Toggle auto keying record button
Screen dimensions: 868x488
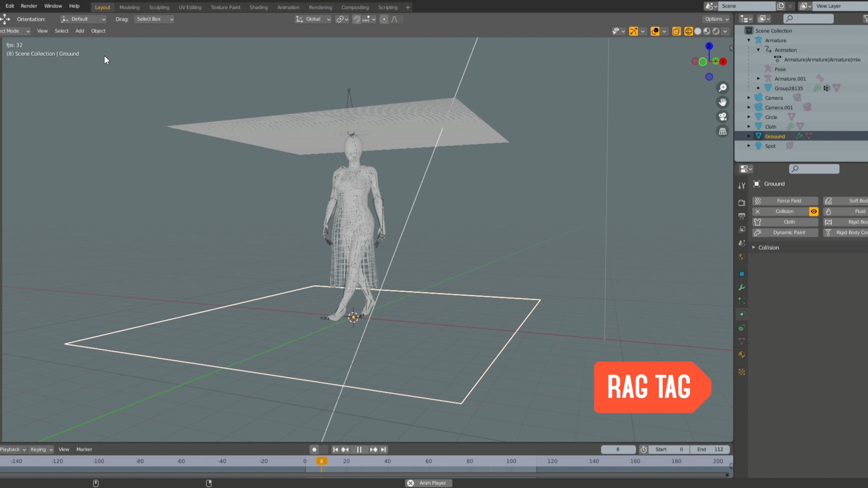(x=314, y=449)
